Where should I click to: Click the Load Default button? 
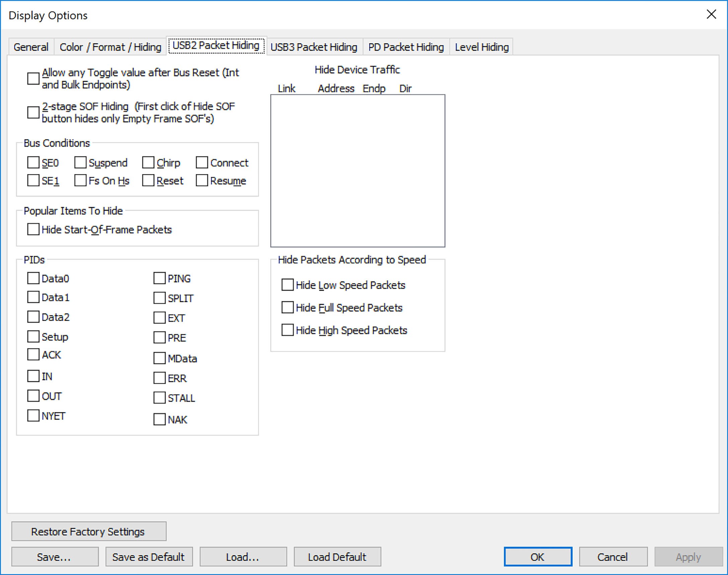click(x=337, y=557)
